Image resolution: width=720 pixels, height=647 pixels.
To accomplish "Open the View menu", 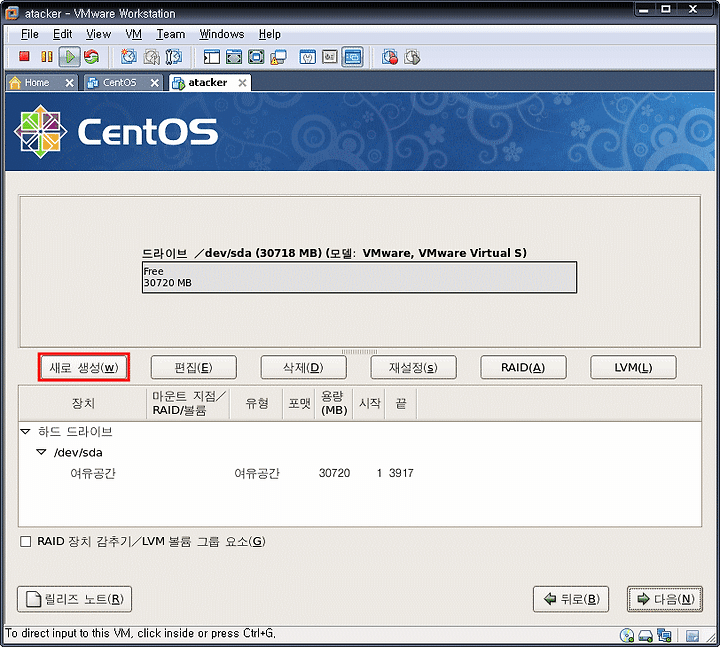I will tap(98, 34).
